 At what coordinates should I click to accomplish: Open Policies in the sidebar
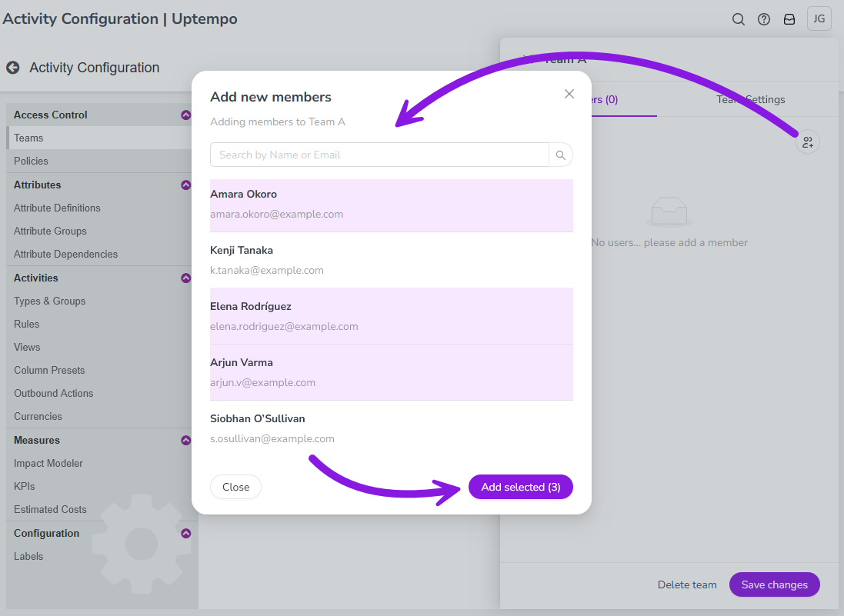(x=99, y=161)
